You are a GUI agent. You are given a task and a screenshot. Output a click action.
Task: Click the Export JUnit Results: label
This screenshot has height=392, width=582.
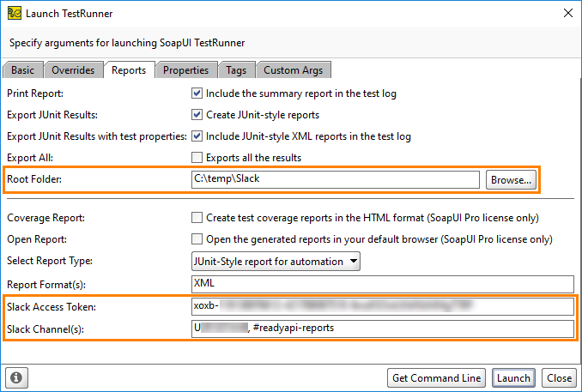[x=52, y=115]
